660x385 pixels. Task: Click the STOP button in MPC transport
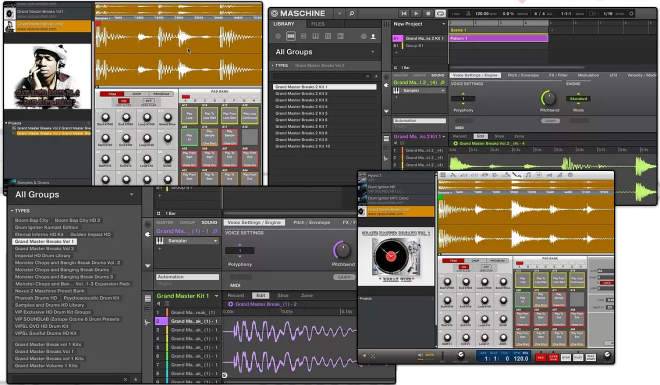[x=566, y=358]
